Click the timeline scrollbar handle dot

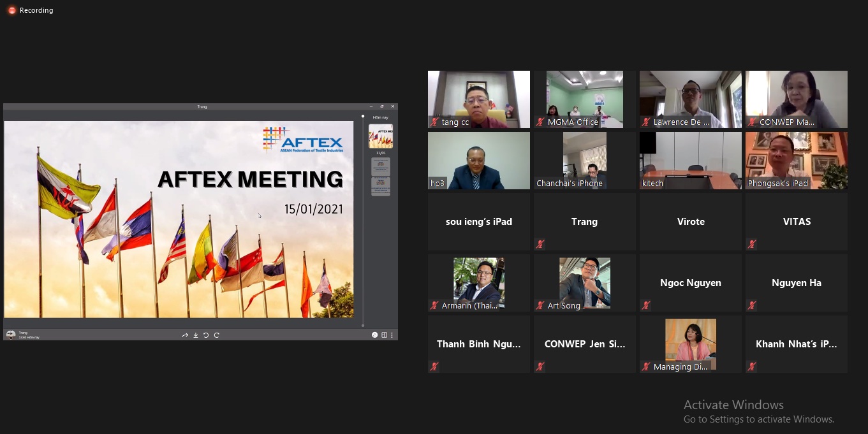363,117
